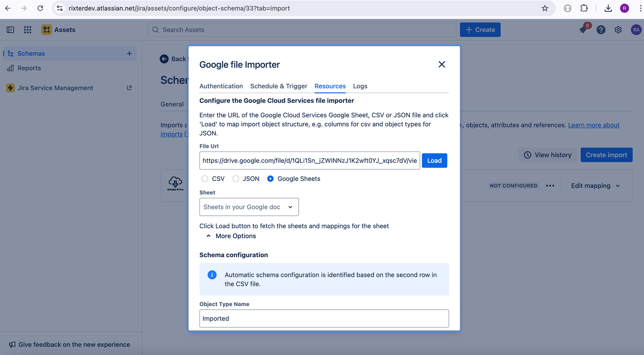The image size is (644, 355).
Task: Click the external link icon beside Jira Service Management
Action: 129,88
